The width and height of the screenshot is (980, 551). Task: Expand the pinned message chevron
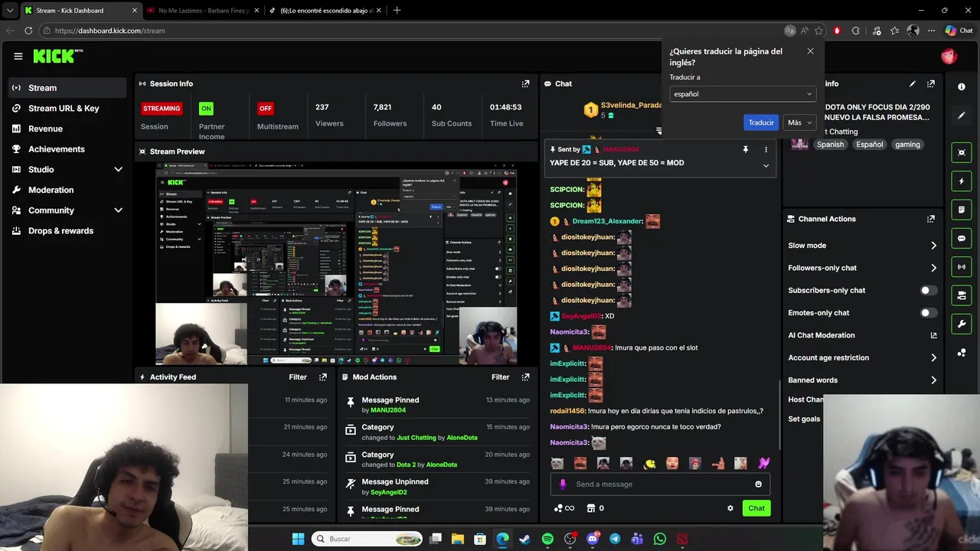pyautogui.click(x=766, y=165)
